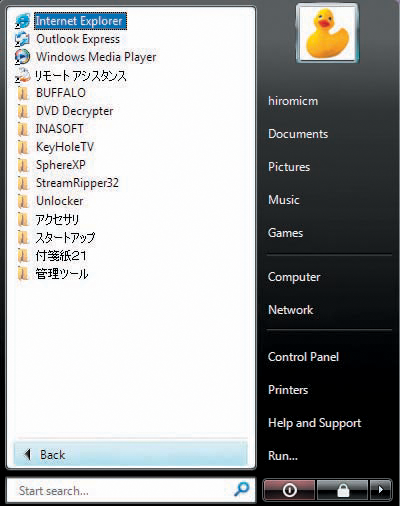Select Documents in the right pane

pyautogui.click(x=298, y=134)
